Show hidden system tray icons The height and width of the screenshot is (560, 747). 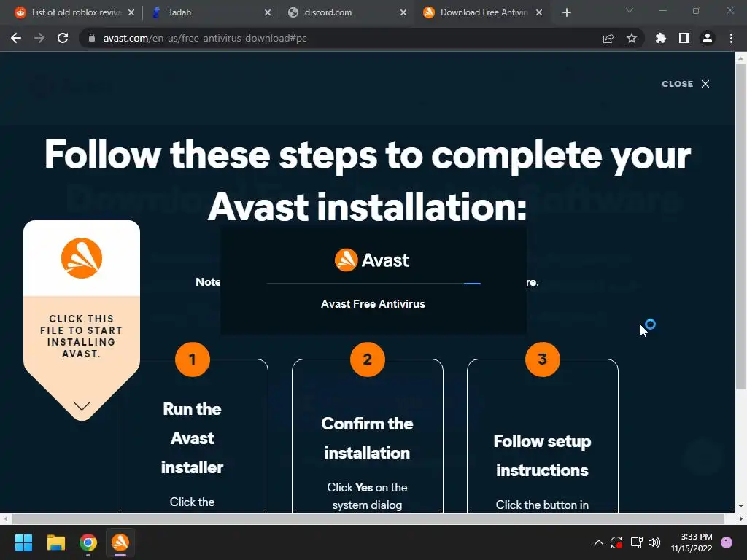(599, 542)
